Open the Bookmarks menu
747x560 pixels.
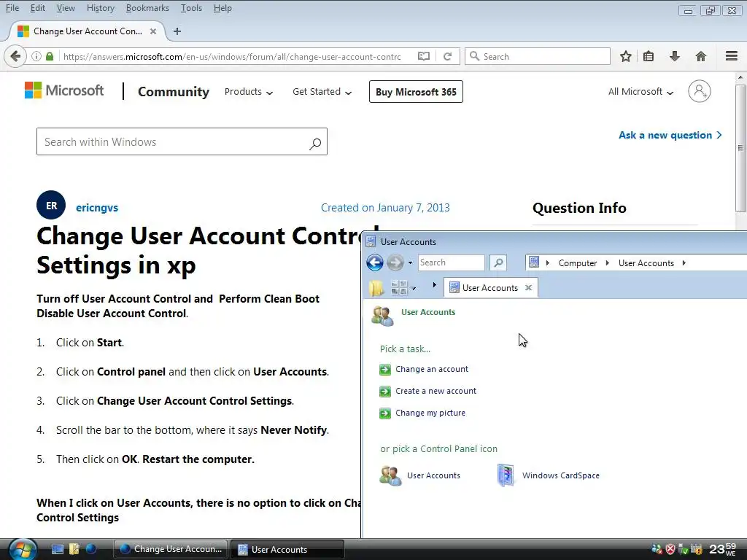tap(147, 8)
